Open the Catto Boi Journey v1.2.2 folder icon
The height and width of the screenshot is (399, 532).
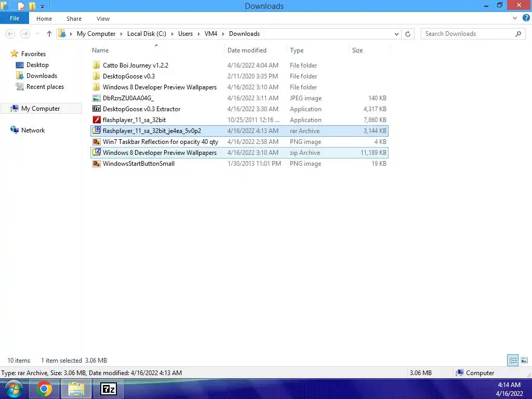(96, 65)
